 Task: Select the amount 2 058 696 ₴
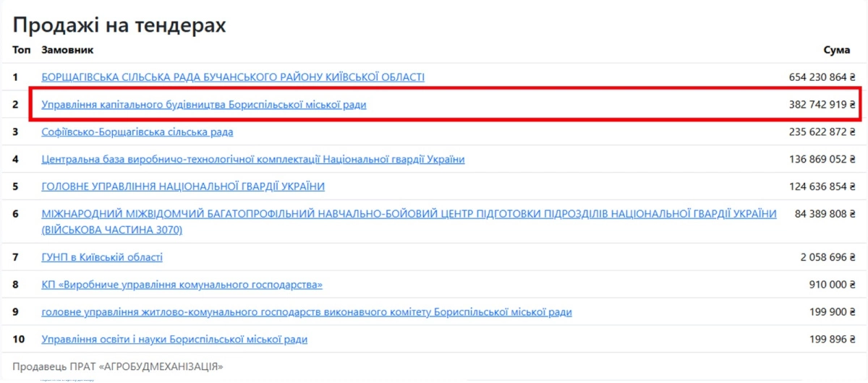coord(828,257)
